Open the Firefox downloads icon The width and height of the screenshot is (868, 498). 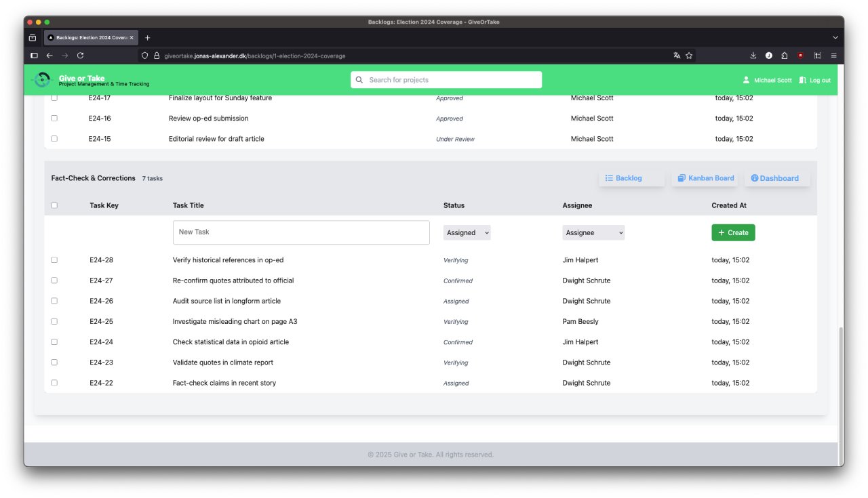tap(753, 56)
